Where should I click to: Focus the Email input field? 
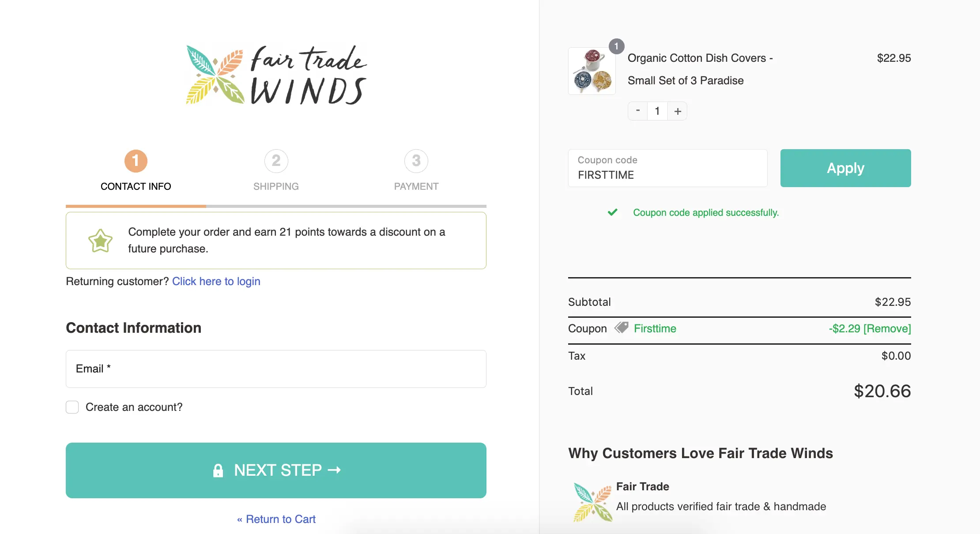pyautogui.click(x=276, y=369)
